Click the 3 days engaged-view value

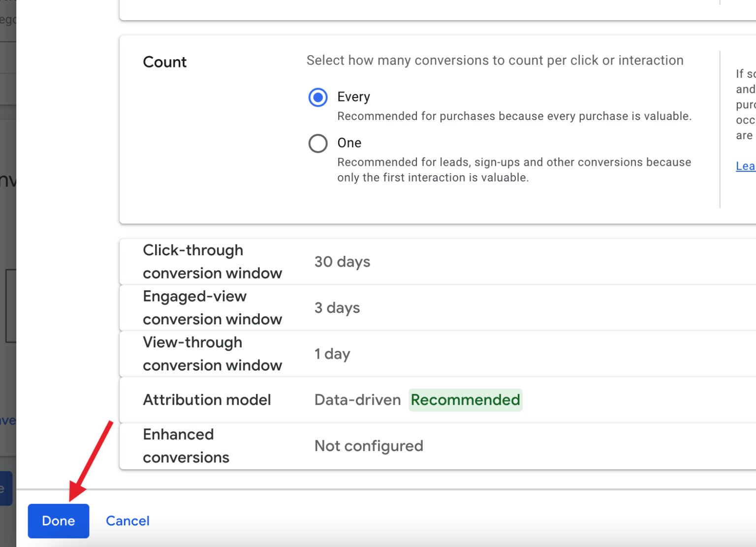point(337,307)
